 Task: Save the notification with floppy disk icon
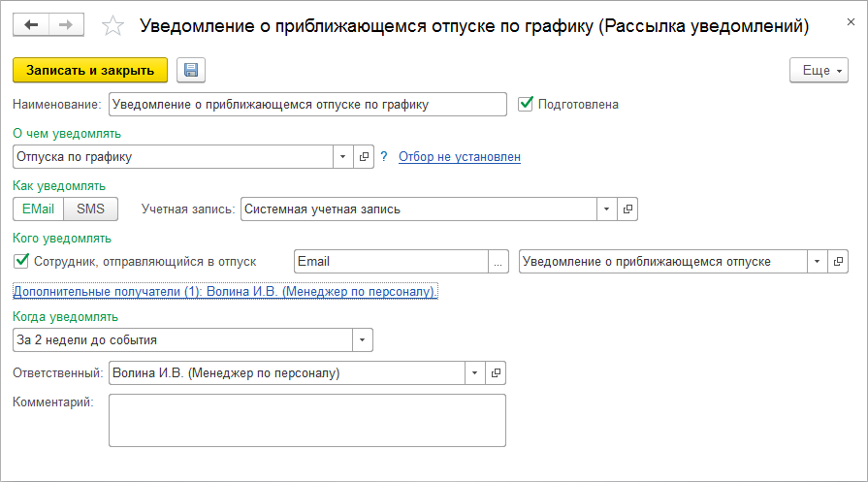tap(190, 70)
